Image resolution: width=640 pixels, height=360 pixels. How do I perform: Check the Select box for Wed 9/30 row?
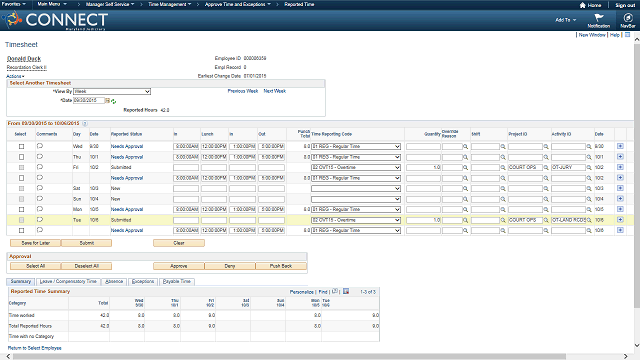click(22, 146)
